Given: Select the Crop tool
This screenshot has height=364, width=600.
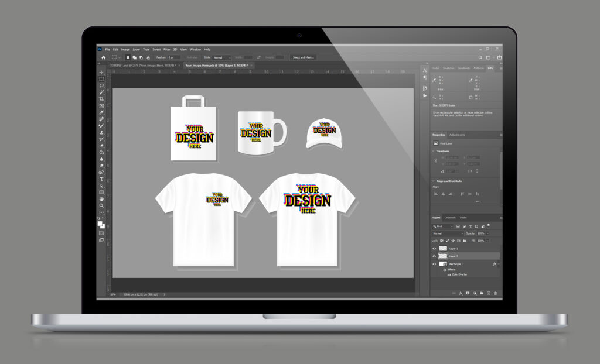Looking at the screenshot, I should pyautogui.click(x=101, y=99).
